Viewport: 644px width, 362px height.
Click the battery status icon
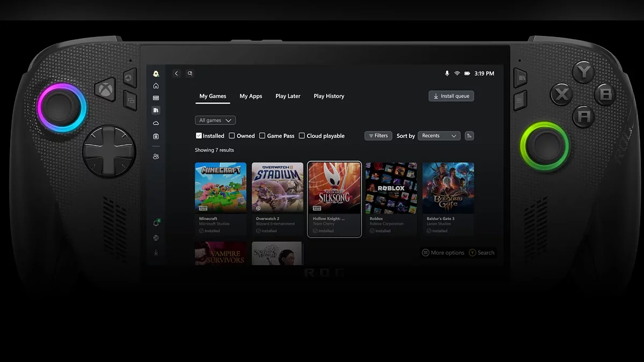[467, 73]
